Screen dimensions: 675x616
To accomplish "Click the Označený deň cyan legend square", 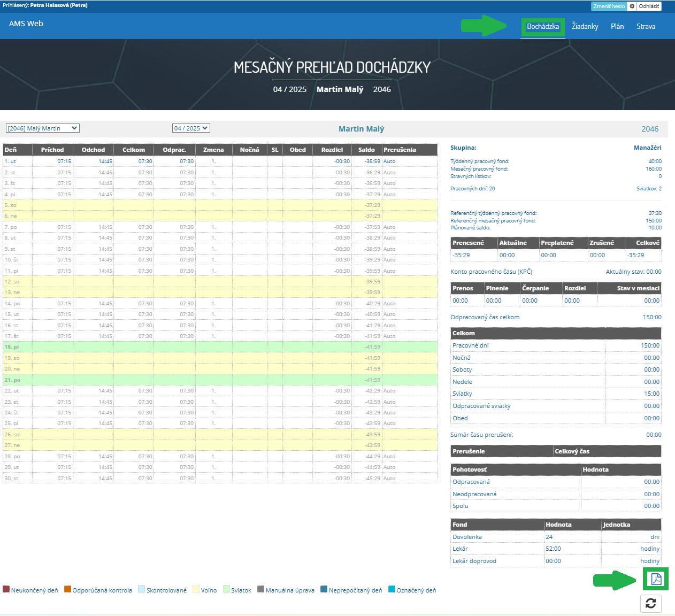I will (x=392, y=589).
